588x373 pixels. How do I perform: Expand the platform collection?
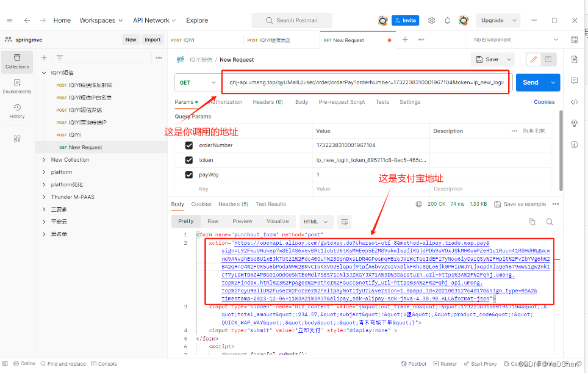point(44,172)
